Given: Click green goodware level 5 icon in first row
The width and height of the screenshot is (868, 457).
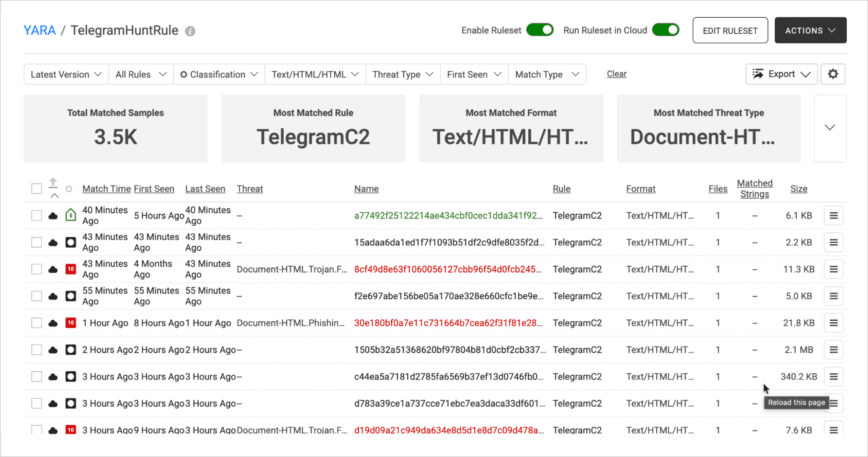Looking at the screenshot, I should (71, 215).
